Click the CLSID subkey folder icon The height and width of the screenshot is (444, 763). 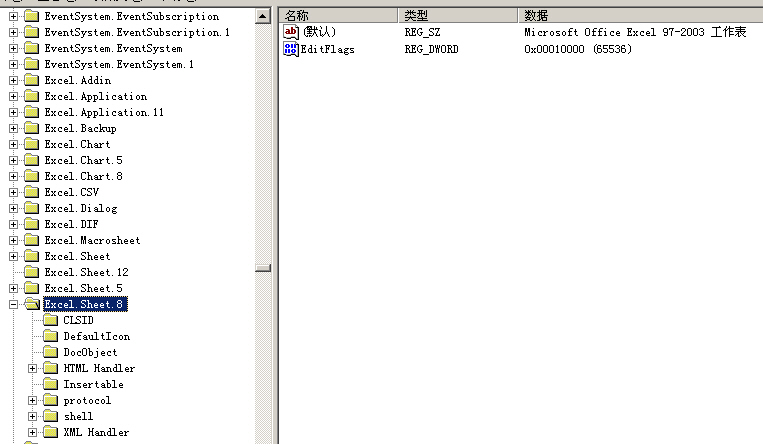pyautogui.click(x=51, y=320)
